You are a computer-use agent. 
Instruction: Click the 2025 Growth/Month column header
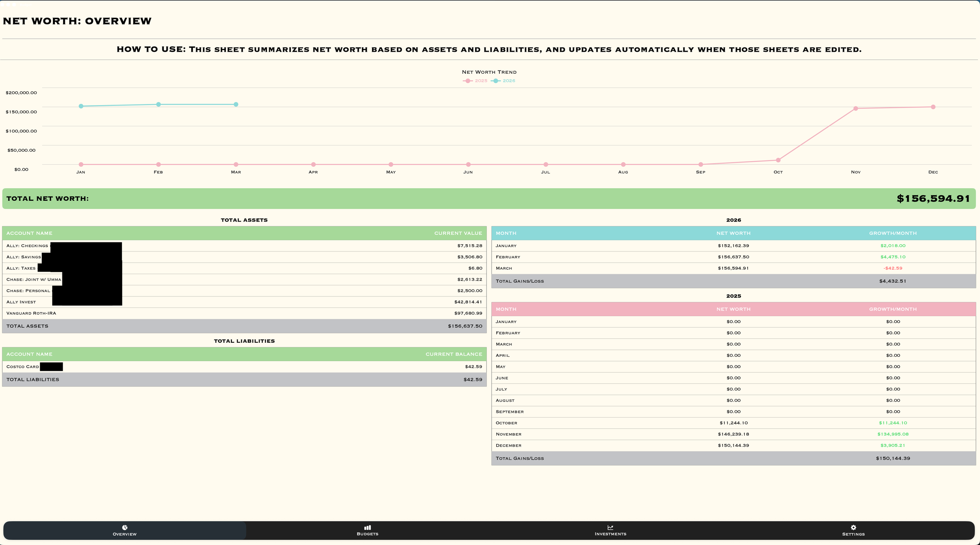pyautogui.click(x=893, y=309)
